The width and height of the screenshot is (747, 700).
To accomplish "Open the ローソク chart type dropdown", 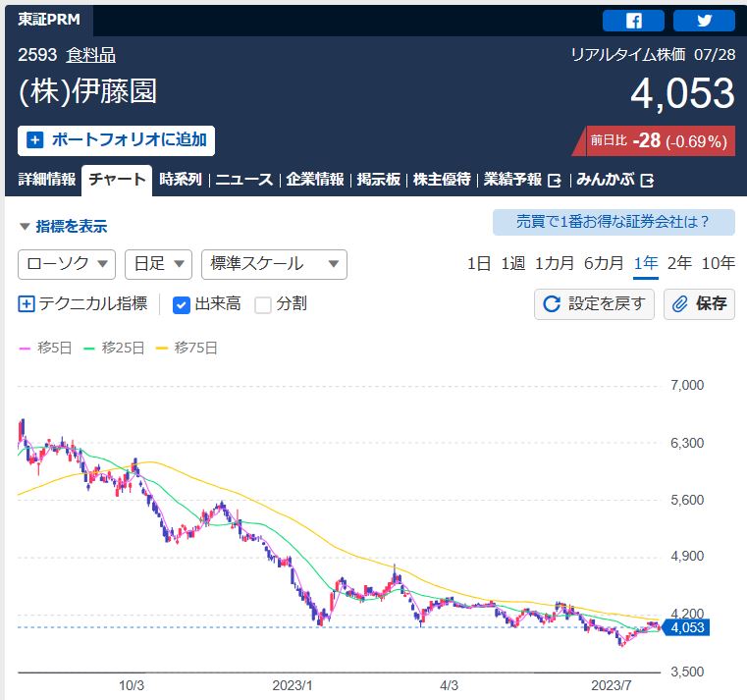I will [67, 264].
